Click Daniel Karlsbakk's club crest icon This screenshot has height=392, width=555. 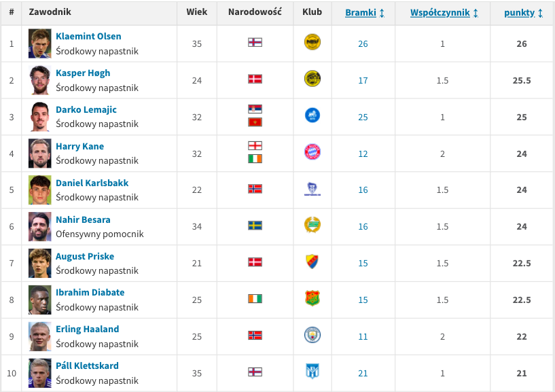(312, 189)
